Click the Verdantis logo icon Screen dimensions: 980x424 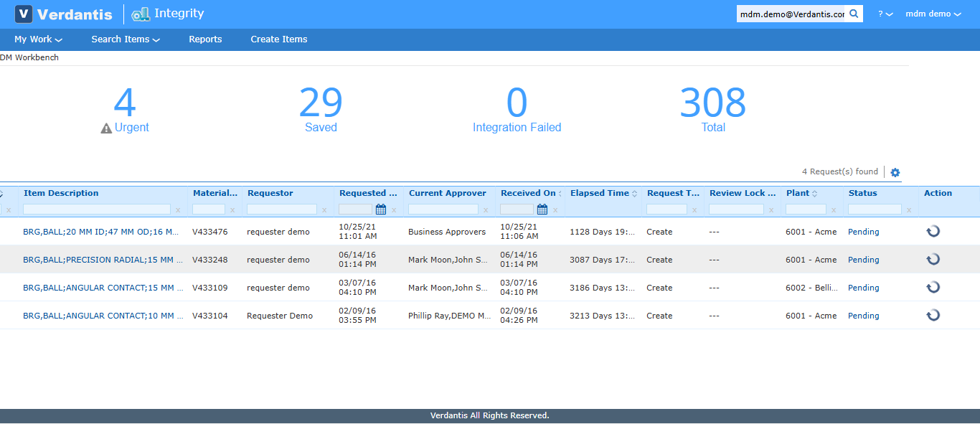(x=24, y=14)
